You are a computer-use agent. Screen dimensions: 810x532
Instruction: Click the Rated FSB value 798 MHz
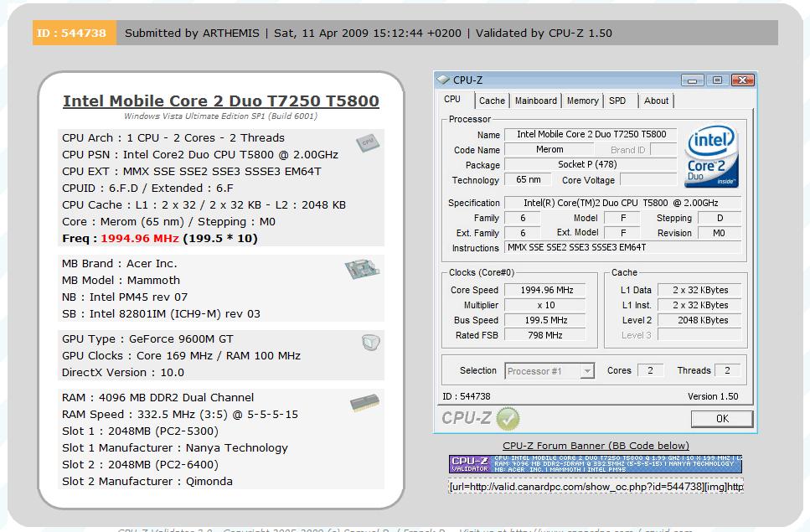point(546,335)
